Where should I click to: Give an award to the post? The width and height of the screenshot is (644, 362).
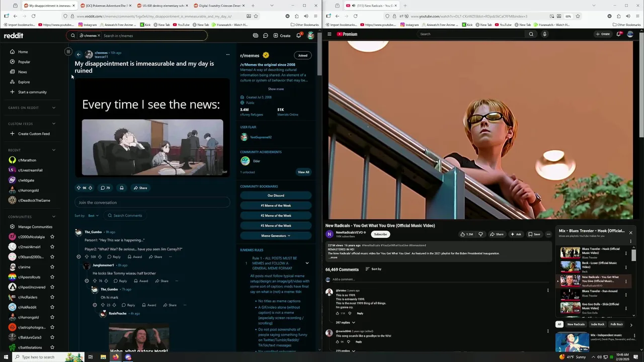pos(121,188)
